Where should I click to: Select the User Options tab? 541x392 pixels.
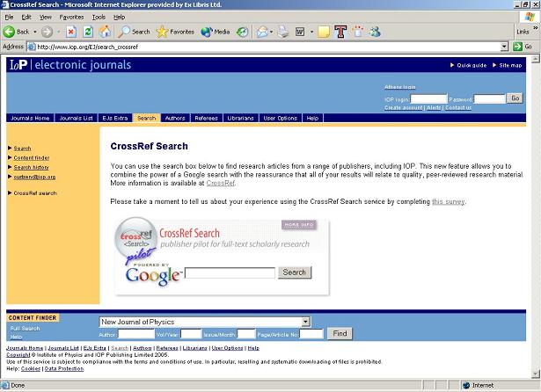280,118
